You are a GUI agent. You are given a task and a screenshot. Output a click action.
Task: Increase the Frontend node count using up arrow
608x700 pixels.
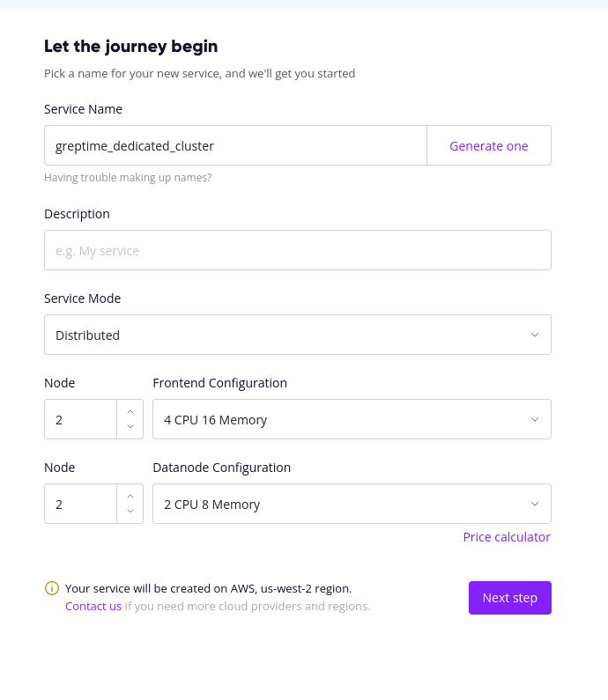[x=130, y=411]
